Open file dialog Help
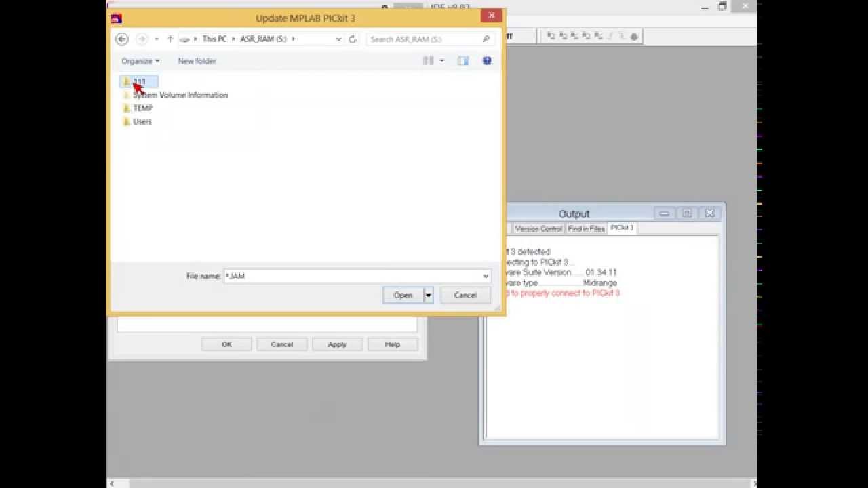This screenshot has height=488, width=868. [x=487, y=60]
